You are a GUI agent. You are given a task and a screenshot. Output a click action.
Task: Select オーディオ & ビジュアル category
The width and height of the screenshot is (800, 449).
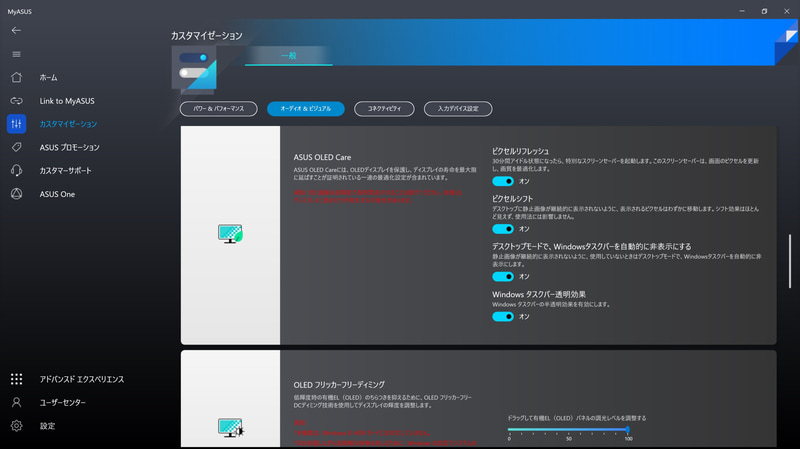click(306, 109)
